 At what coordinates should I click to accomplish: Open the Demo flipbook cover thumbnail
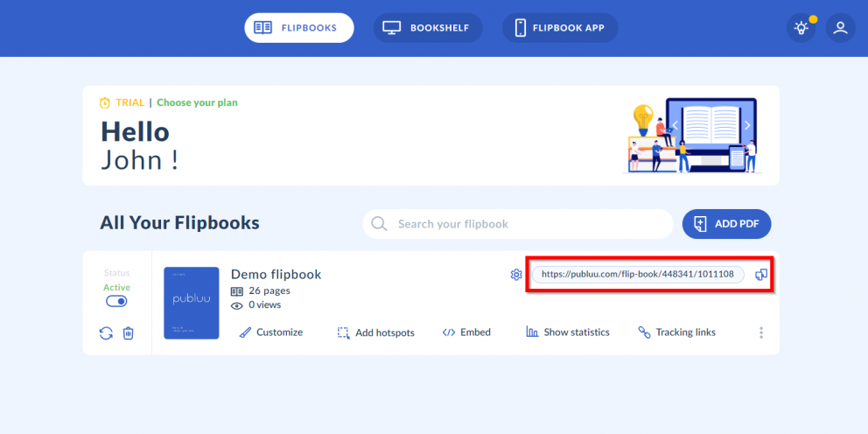(x=192, y=303)
